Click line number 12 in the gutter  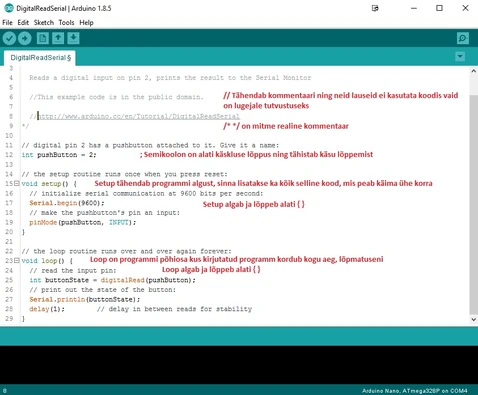coord(9,155)
